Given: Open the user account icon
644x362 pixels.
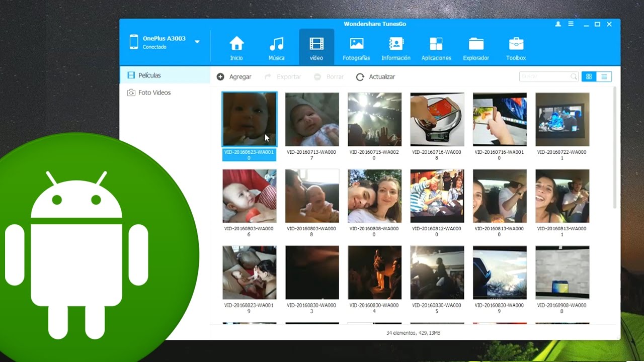Looking at the screenshot, I should click(x=558, y=24).
